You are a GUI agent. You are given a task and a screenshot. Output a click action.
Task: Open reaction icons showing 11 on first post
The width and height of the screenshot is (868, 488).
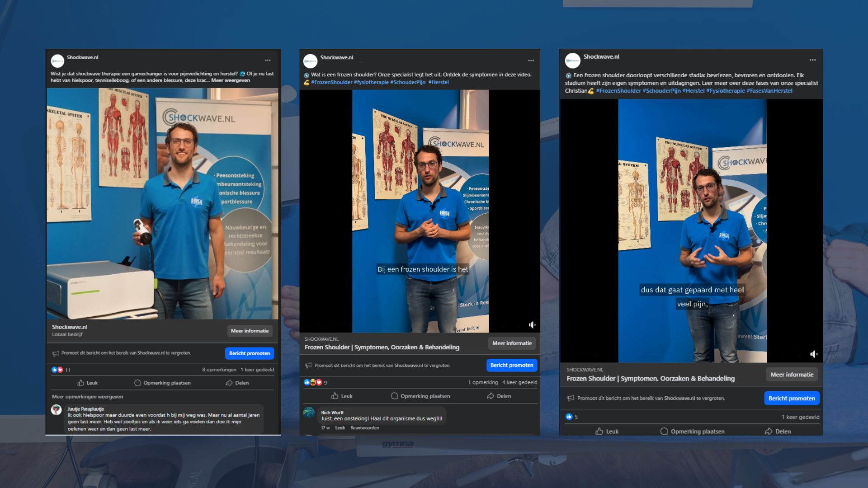(61, 370)
